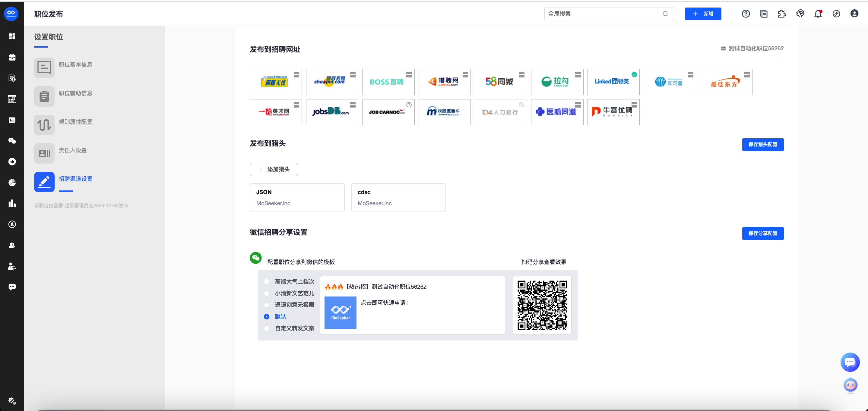Open the document list icon in header

(x=764, y=14)
